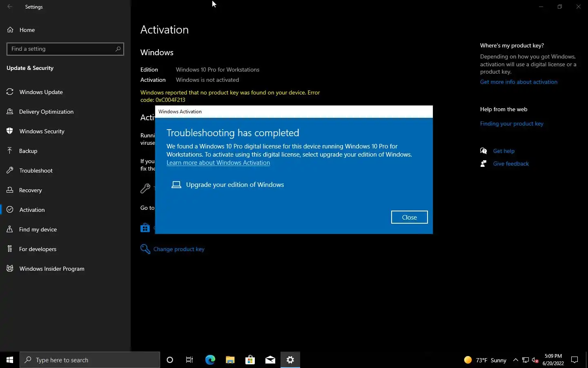This screenshot has width=588, height=368.
Task: Open File Explorer from the taskbar
Action: (x=230, y=360)
